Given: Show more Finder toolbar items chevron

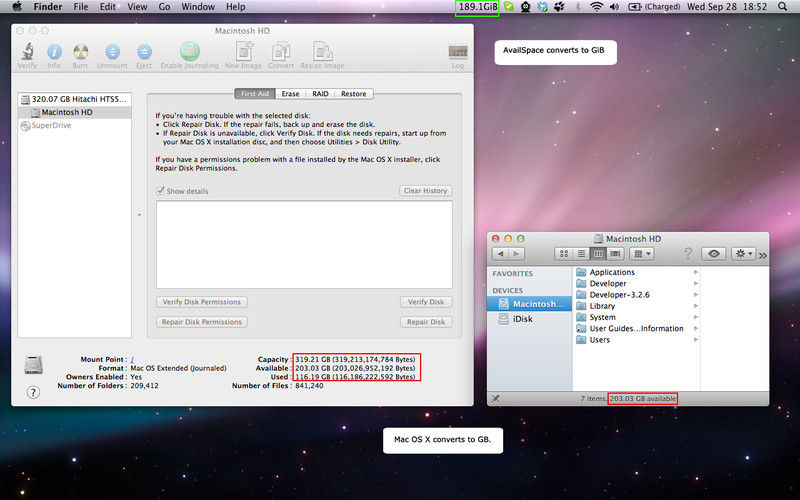Looking at the screenshot, I should (x=763, y=255).
